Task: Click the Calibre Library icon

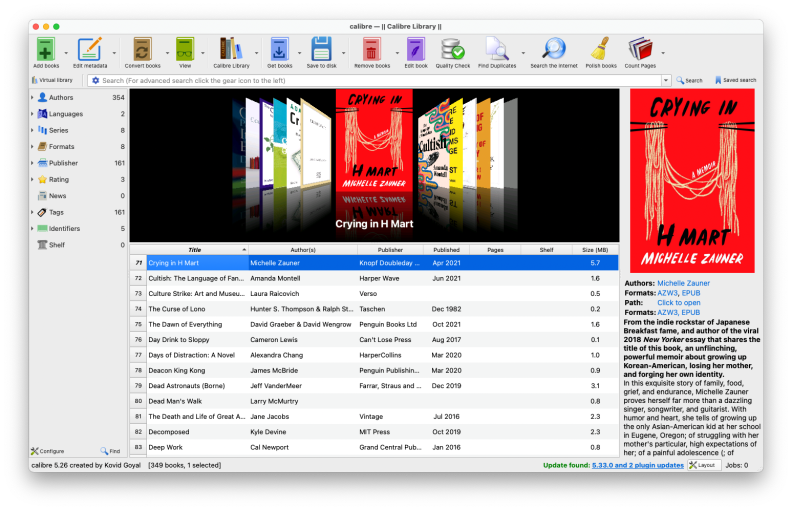Action: tap(231, 49)
